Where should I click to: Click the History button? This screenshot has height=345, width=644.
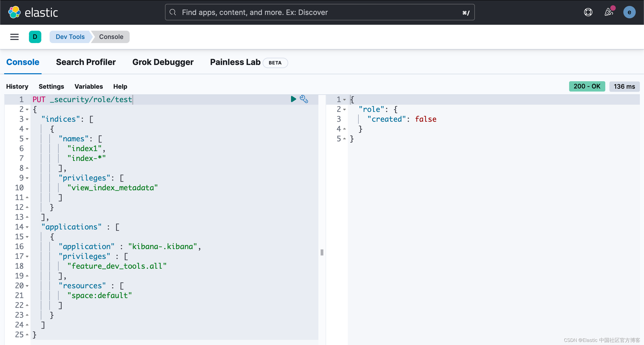(17, 86)
